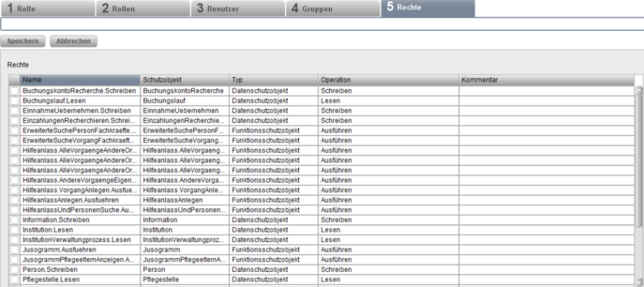
Task: Click the Buchungslauf.Lesen name cell
Action: pos(80,100)
